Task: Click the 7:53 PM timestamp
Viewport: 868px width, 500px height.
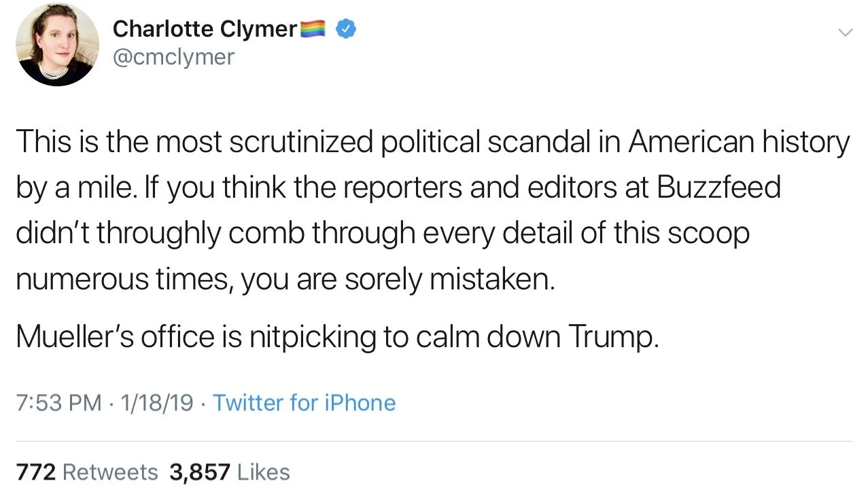Action: (x=58, y=403)
